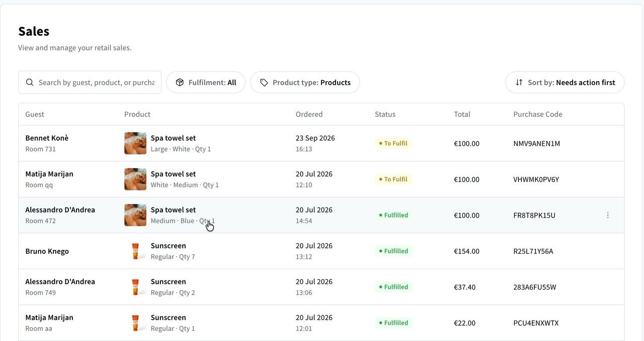Click purchase code 283A6FU55W
Viewport: 644px width, 341px height.
pos(534,287)
